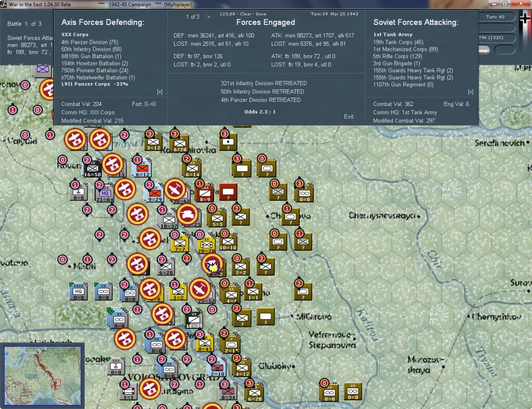Viewport: 532px width, 409px height.
Task: Select the grey infantry counter marked 6=20
Action: (166, 267)
